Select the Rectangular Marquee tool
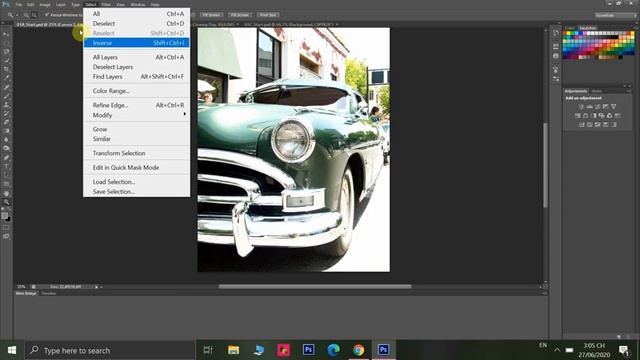The width and height of the screenshot is (640, 360). 6,43
